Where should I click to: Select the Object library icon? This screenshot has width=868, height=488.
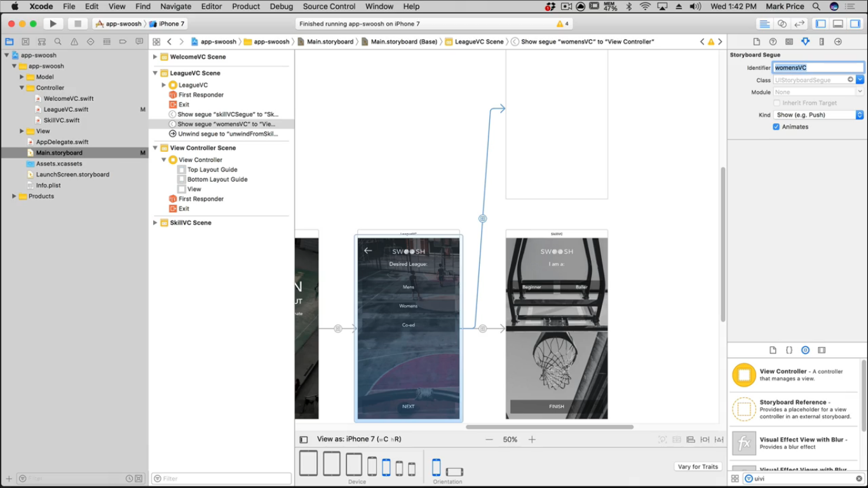coord(805,350)
